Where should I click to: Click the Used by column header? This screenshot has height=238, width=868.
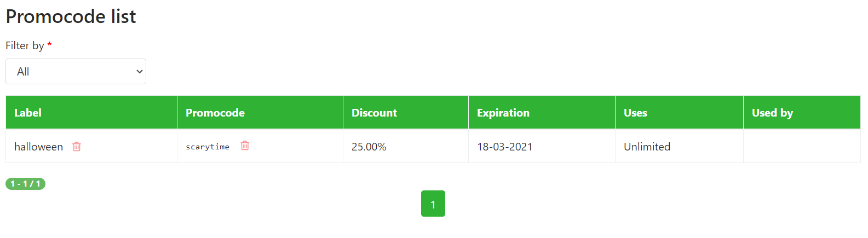(x=772, y=113)
